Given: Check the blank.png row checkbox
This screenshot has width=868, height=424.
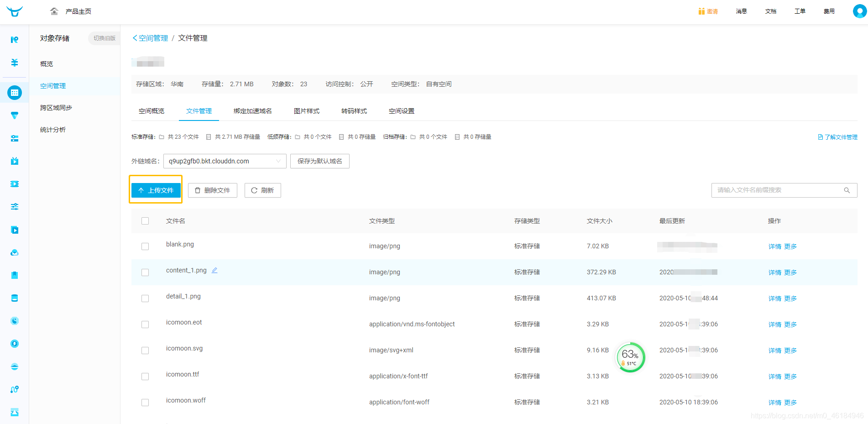Looking at the screenshot, I should point(145,246).
